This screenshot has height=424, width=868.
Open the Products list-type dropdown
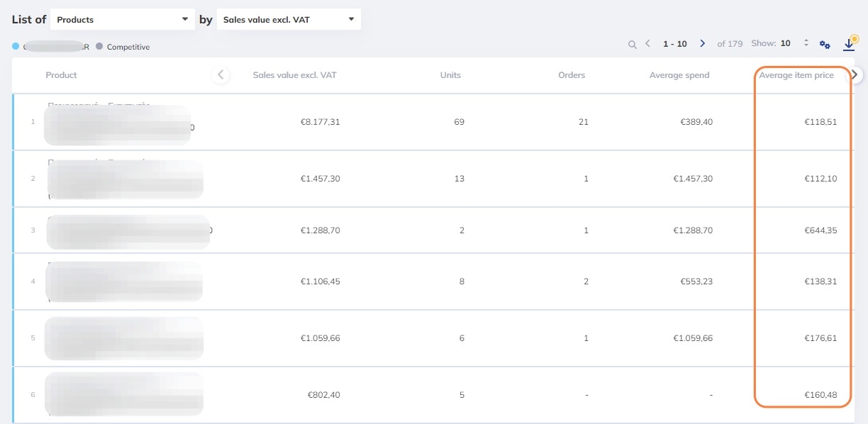(123, 19)
